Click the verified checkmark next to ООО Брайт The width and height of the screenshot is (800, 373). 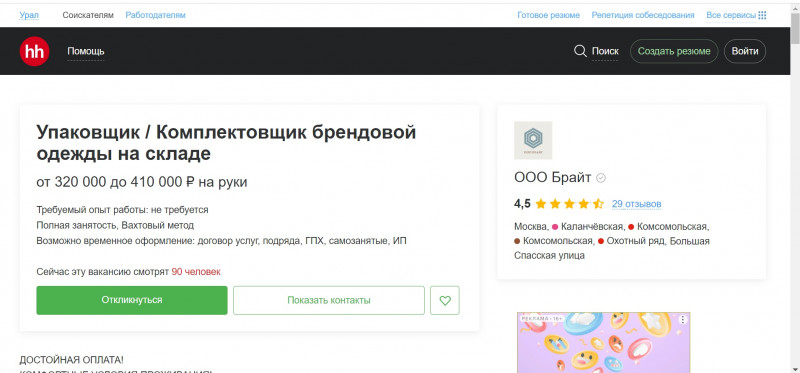click(x=601, y=178)
